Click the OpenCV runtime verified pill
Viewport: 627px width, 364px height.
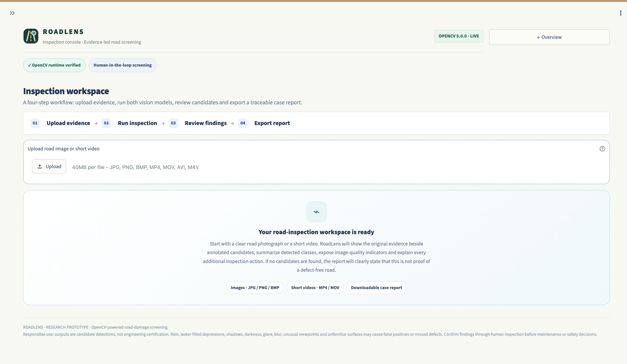coord(54,65)
